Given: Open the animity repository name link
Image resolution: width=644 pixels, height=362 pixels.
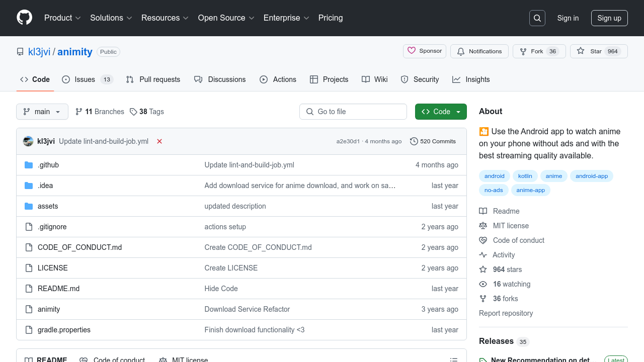Looking at the screenshot, I should [75, 52].
